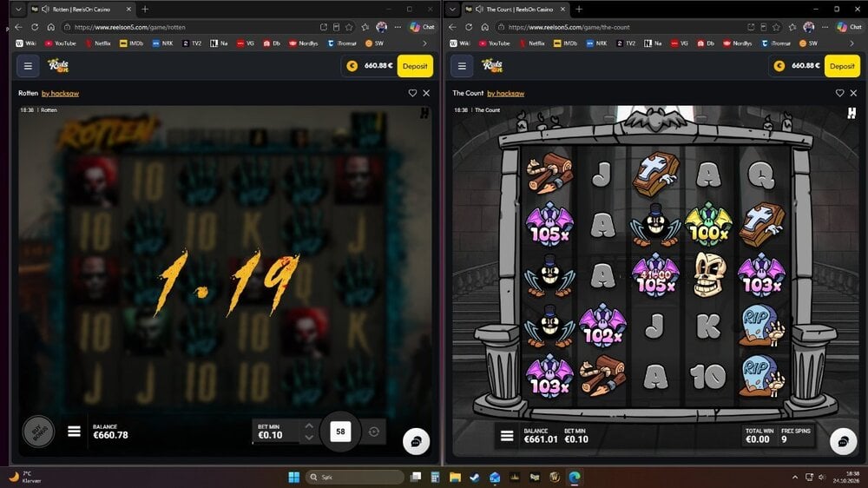Open NRK bookmark in The Count browser window
Image resolution: width=868 pixels, height=488 pixels.
(x=597, y=43)
